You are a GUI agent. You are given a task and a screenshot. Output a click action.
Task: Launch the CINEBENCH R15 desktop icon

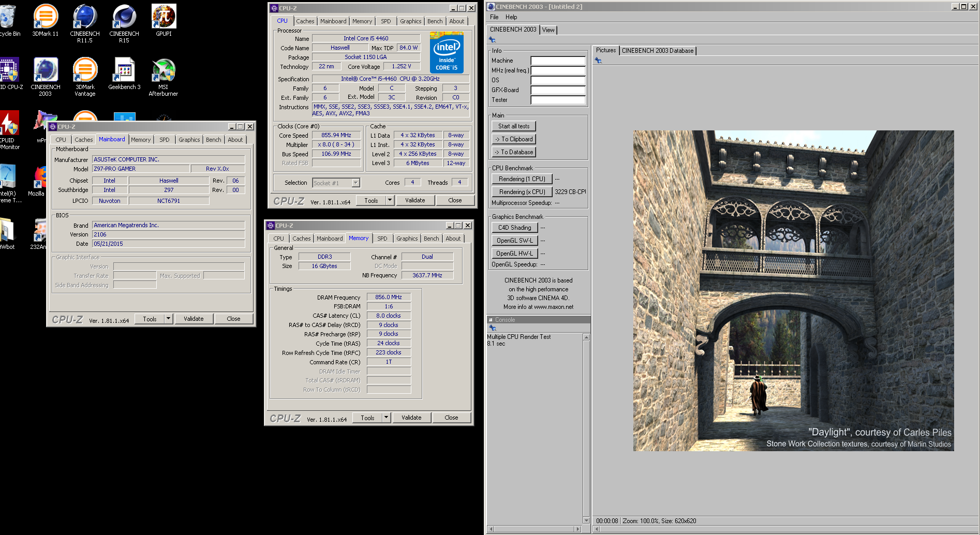(x=124, y=23)
